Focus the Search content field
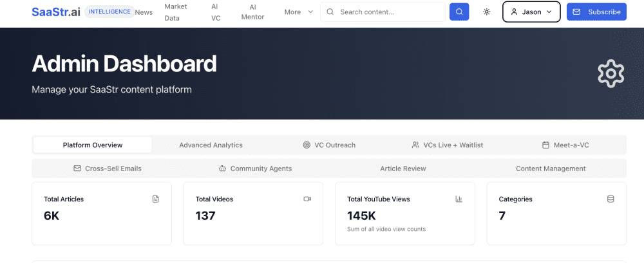Image resolution: width=644 pixels, height=263 pixels. tap(383, 12)
